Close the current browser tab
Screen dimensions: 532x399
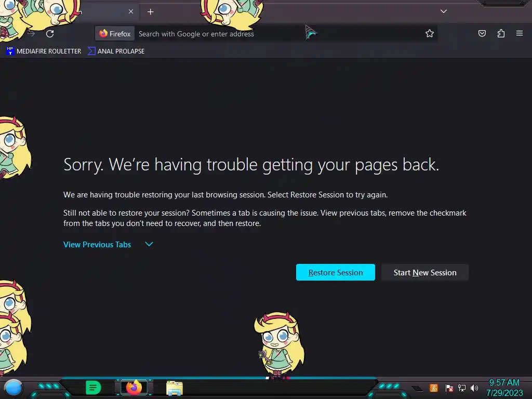coord(131,11)
